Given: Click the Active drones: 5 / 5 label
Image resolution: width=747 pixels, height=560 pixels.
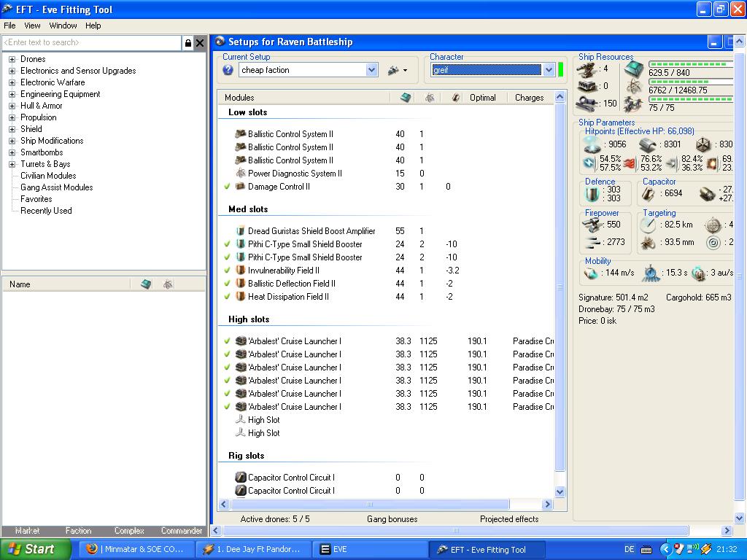Looking at the screenshot, I should tap(275, 519).
